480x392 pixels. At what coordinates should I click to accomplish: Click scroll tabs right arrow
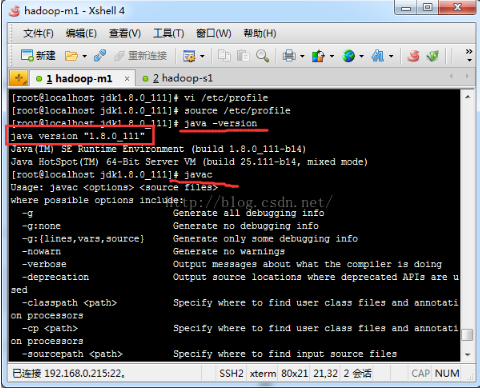(467, 76)
